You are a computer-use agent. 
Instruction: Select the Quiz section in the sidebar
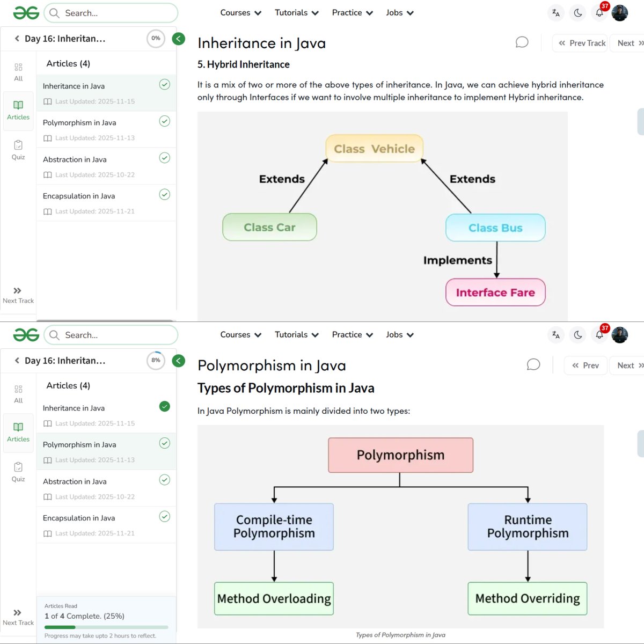click(x=18, y=149)
